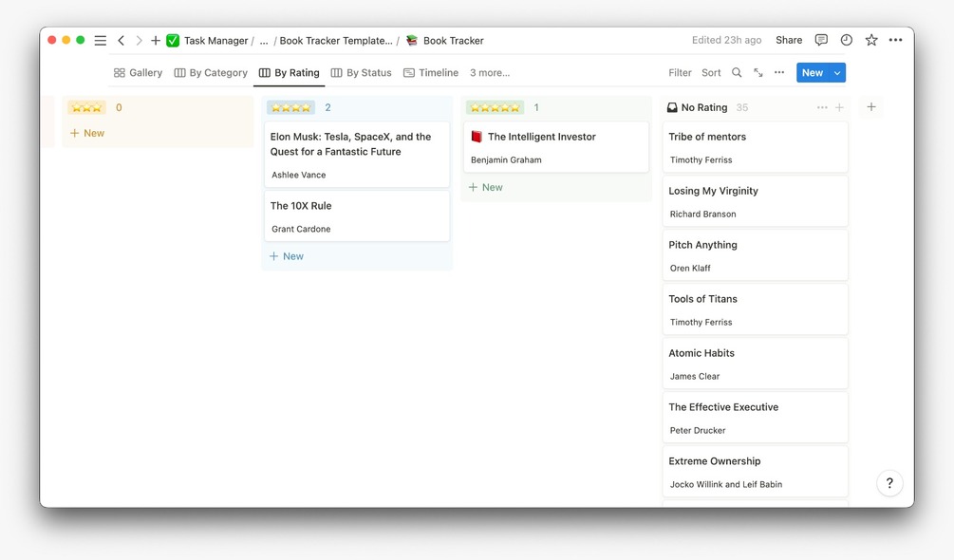Open the search magnifier in the toolbar
Viewport: 954px width, 560px height.
click(737, 73)
